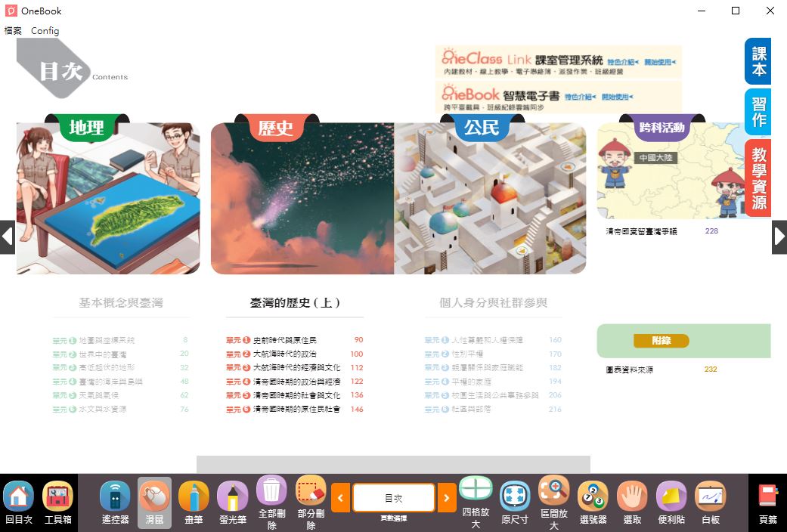Open geography unit 水文與水資源
The height and width of the screenshot is (532, 787).
[x=120, y=410]
